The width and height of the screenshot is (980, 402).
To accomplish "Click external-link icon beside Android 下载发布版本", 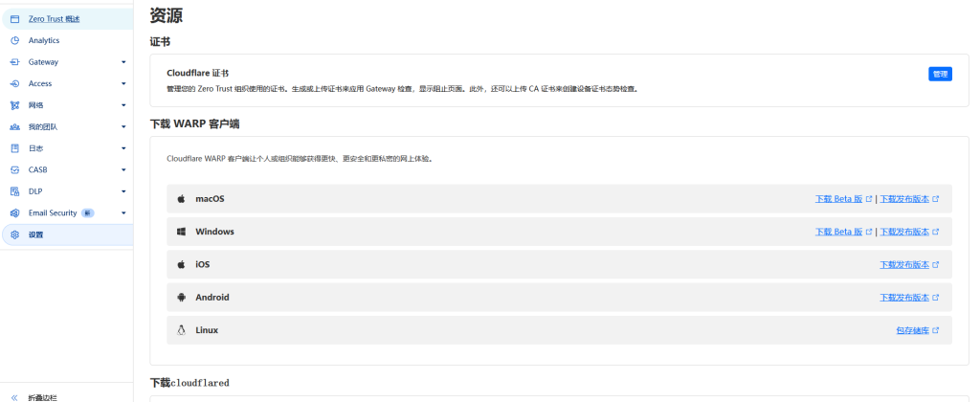I will point(936,298).
